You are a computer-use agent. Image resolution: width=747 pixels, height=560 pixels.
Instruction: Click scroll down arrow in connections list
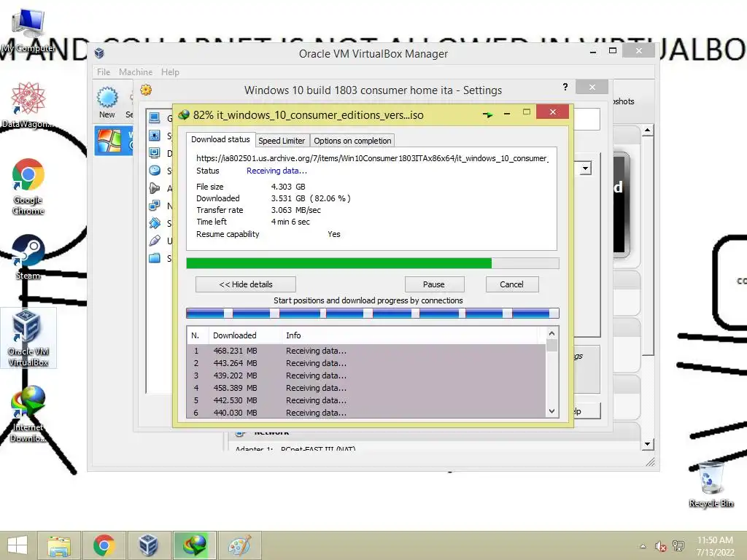(x=551, y=411)
